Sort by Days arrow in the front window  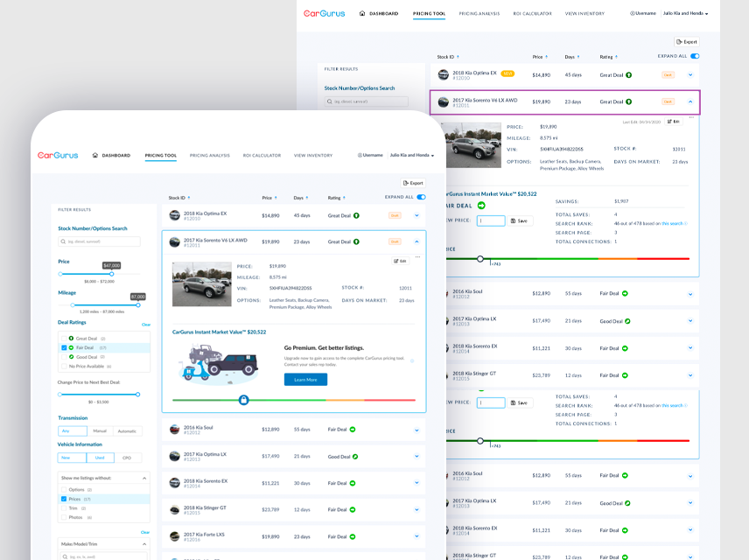(306, 198)
